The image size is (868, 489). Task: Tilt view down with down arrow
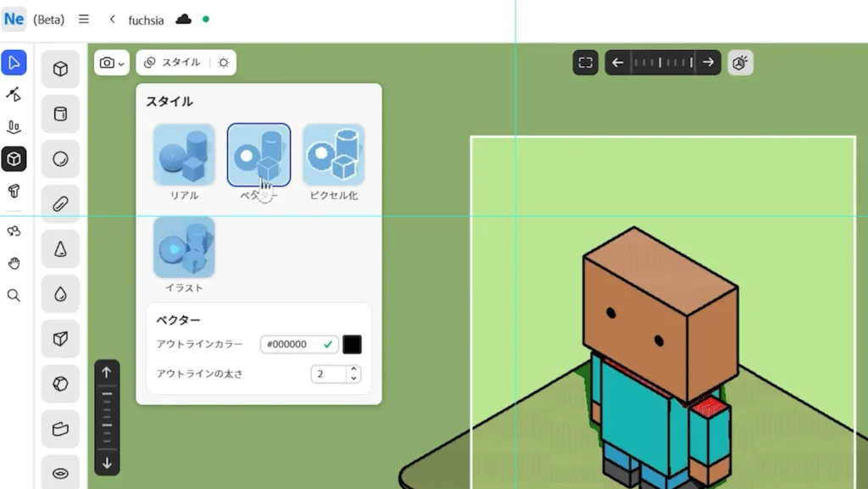coord(107,463)
